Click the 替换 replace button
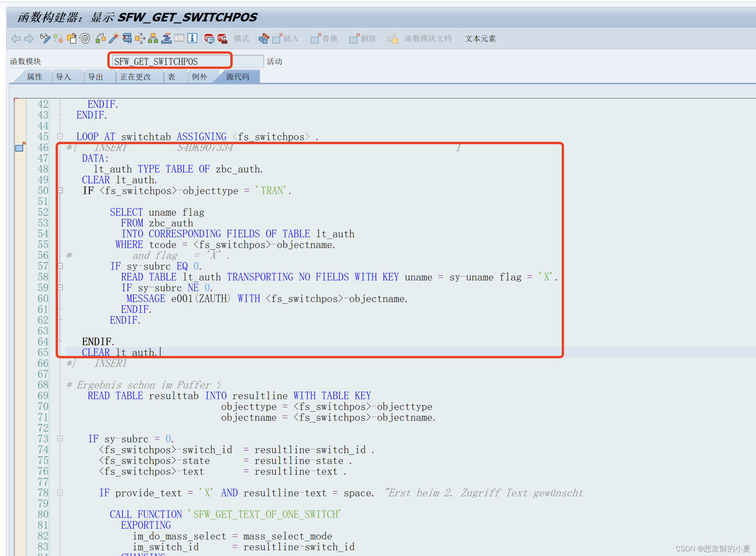 (x=324, y=39)
